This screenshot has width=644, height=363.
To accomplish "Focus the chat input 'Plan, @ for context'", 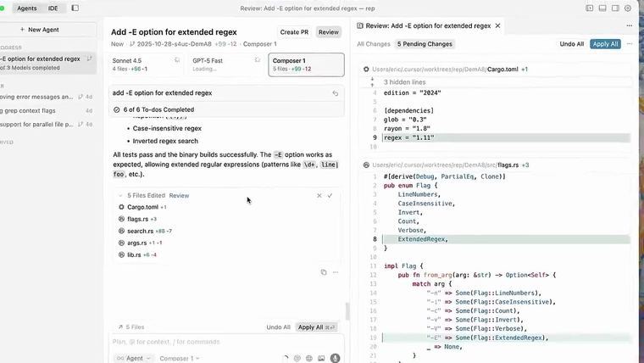I will (x=227, y=342).
